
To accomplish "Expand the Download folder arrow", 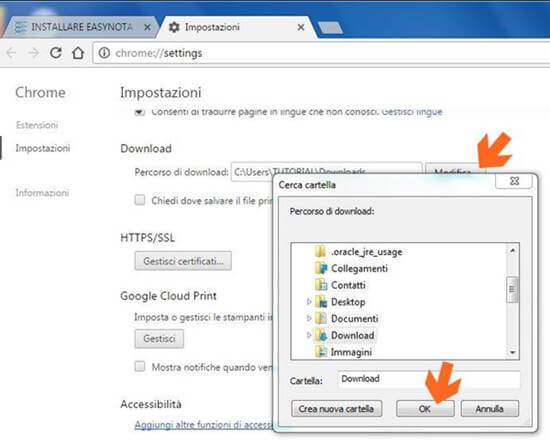I will [309, 335].
